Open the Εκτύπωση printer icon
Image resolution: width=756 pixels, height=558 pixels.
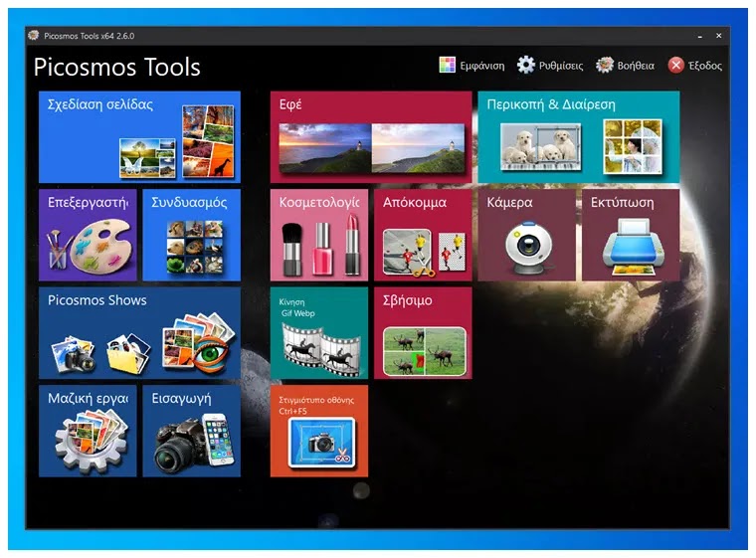click(x=633, y=247)
